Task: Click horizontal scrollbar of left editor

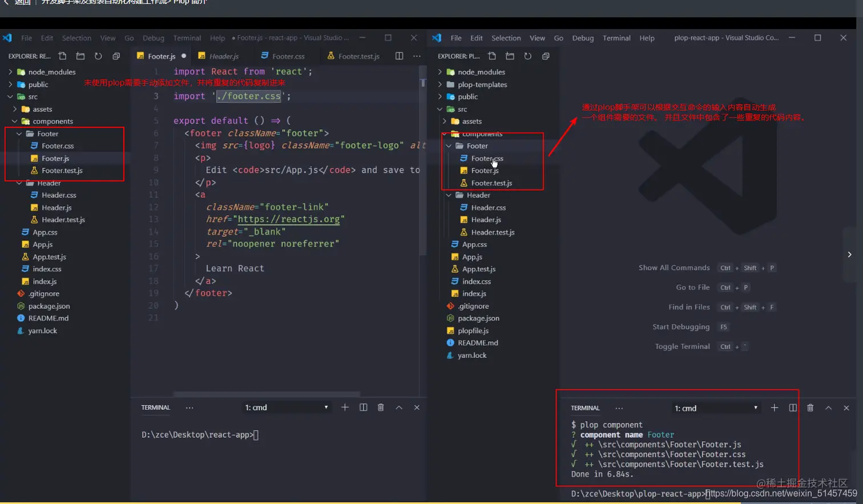Action: [x=267, y=394]
